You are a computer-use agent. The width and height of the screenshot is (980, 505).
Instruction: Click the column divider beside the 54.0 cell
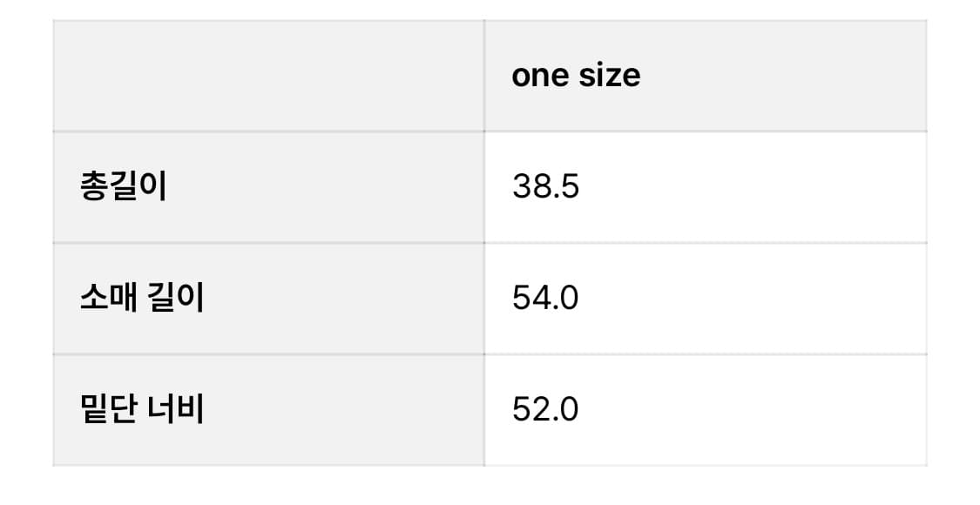(x=484, y=299)
